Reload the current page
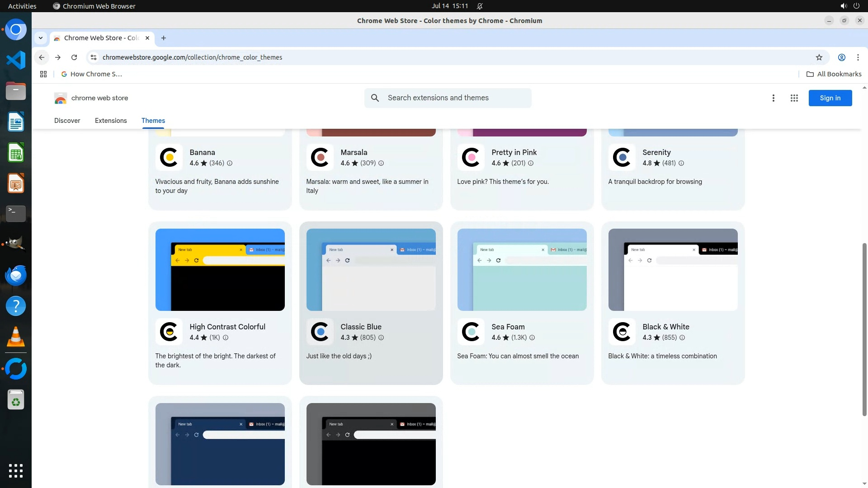Image resolution: width=868 pixels, height=488 pixels. pos(74,57)
